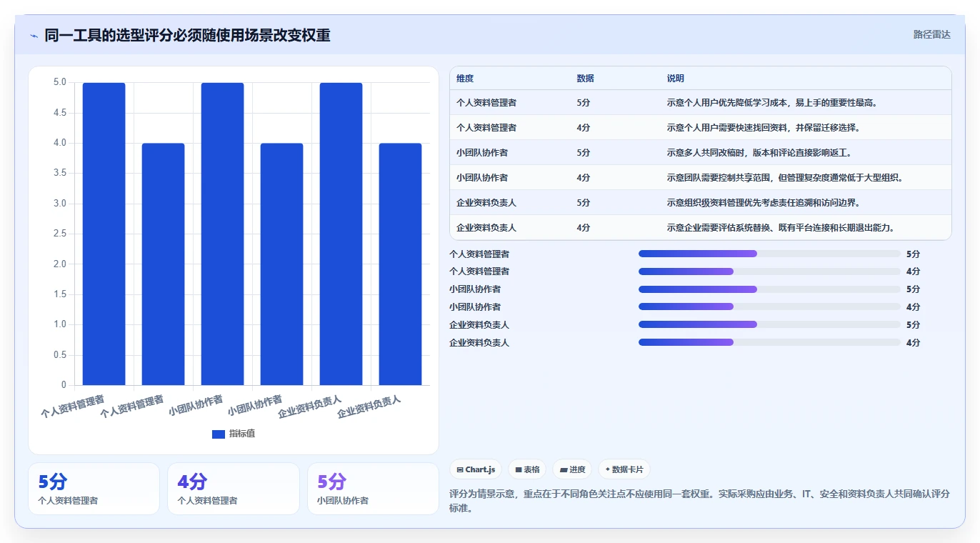The image size is (980, 543).
Task: Open the Chart.js chip
Action: (476, 469)
